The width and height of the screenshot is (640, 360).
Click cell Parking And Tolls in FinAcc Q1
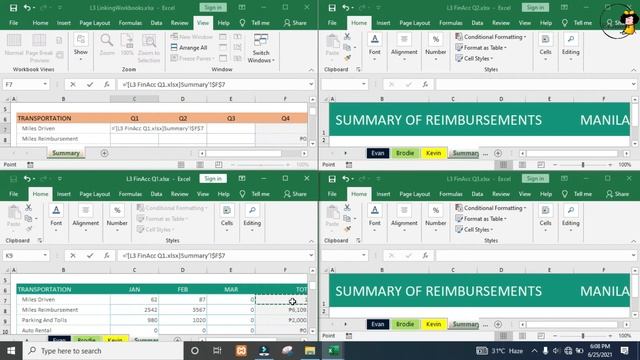(x=63, y=320)
